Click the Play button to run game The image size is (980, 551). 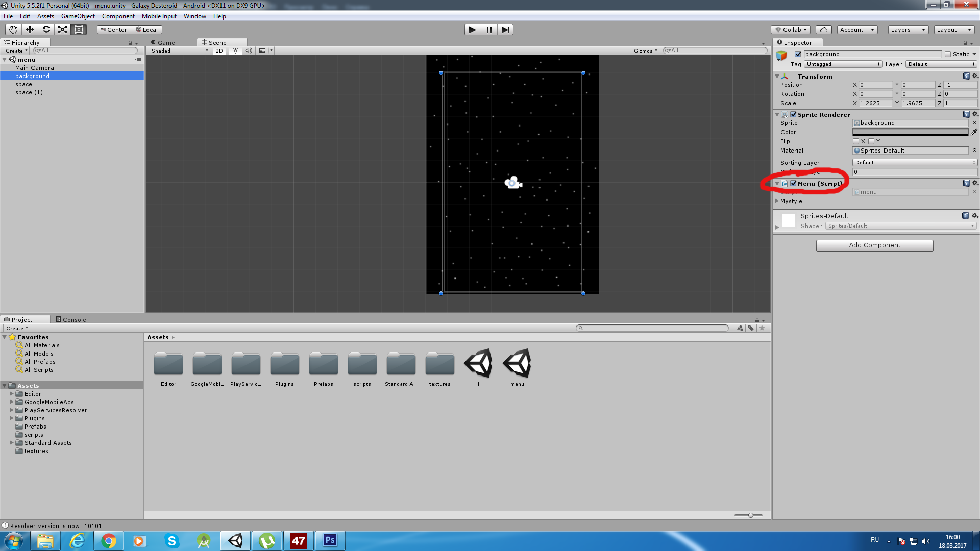coord(472,29)
